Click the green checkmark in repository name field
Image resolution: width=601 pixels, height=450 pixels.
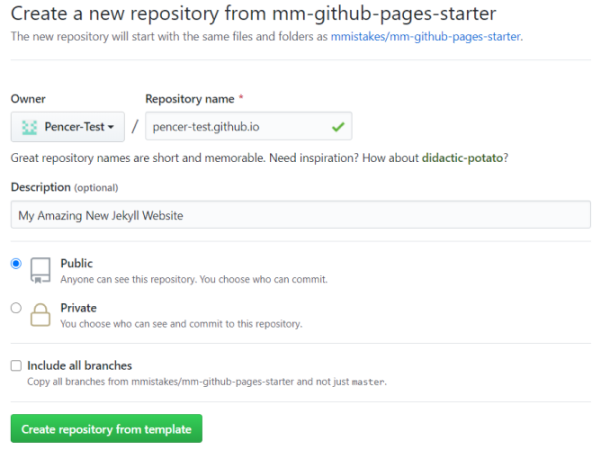(x=338, y=126)
